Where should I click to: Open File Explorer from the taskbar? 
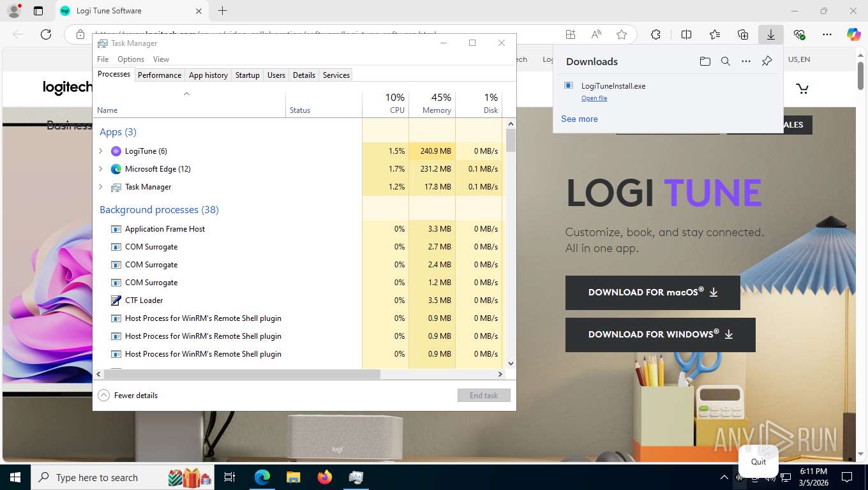(293, 477)
